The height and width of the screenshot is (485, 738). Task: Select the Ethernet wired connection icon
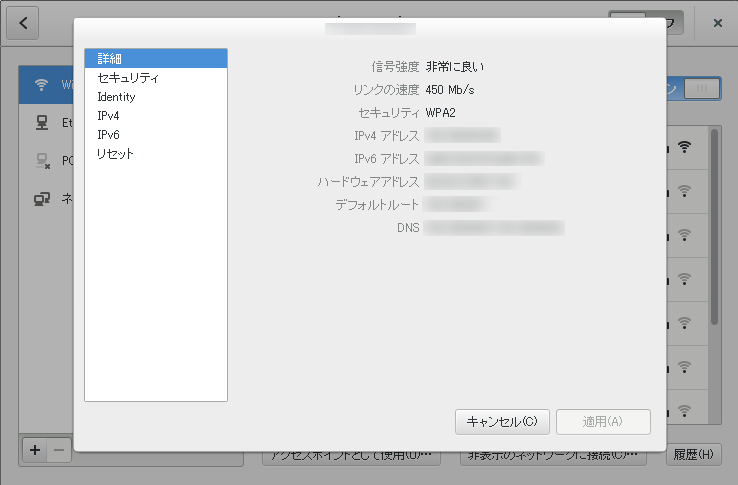[x=42, y=123]
